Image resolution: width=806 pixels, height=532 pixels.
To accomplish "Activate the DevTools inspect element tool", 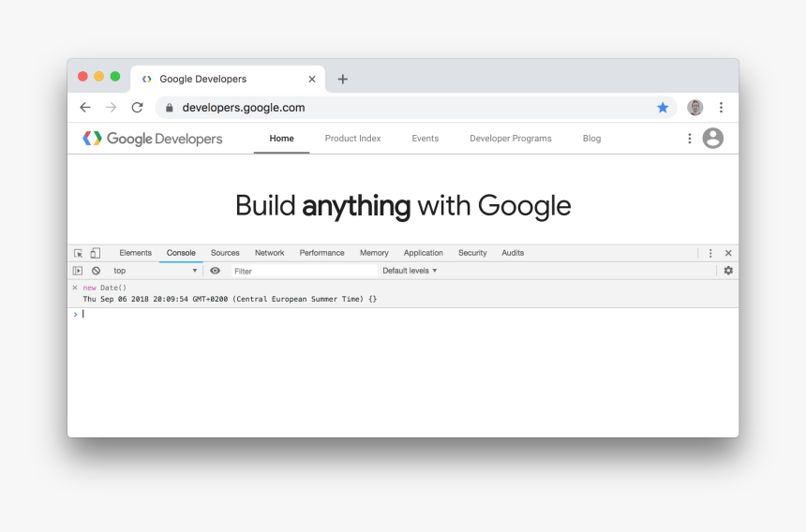I will [x=78, y=253].
